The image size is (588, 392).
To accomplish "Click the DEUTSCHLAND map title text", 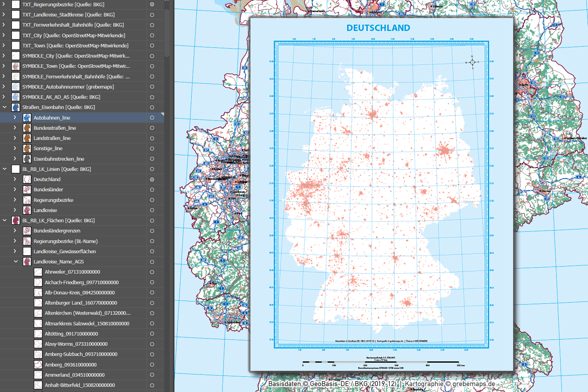I will pyautogui.click(x=378, y=28).
